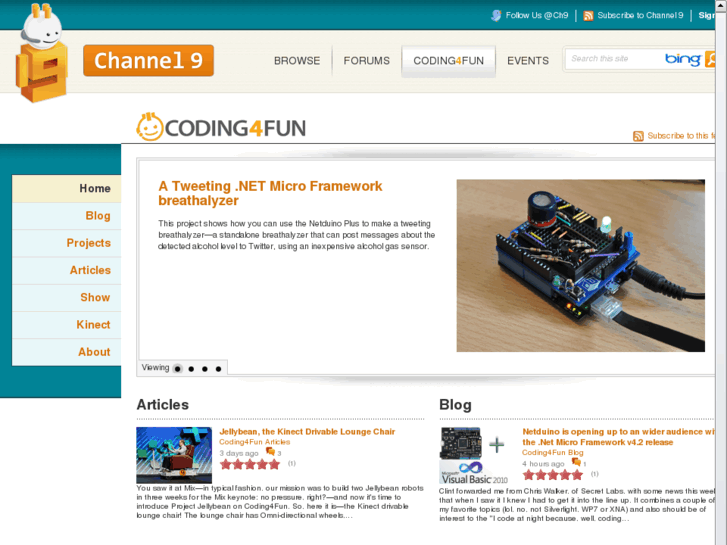The width and height of the screenshot is (727, 545).
Task: Click the RSS icon by Subscribe to this feed
Action: [x=638, y=136]
